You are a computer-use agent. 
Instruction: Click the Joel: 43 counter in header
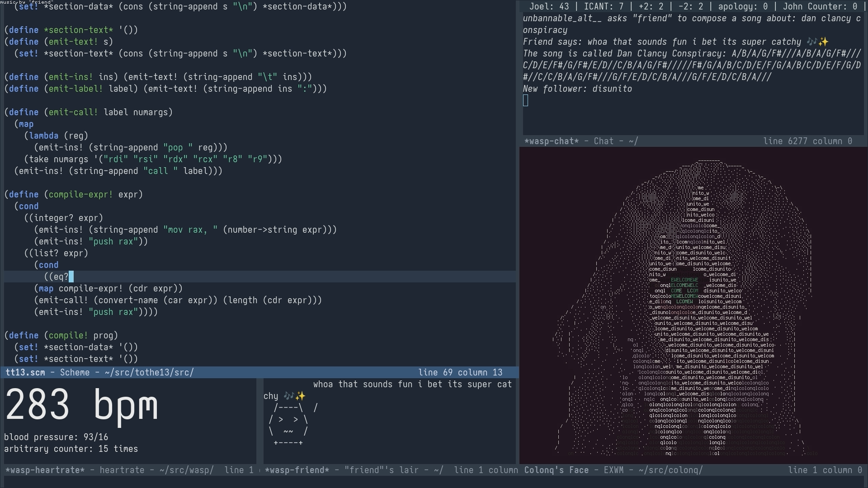549,6
